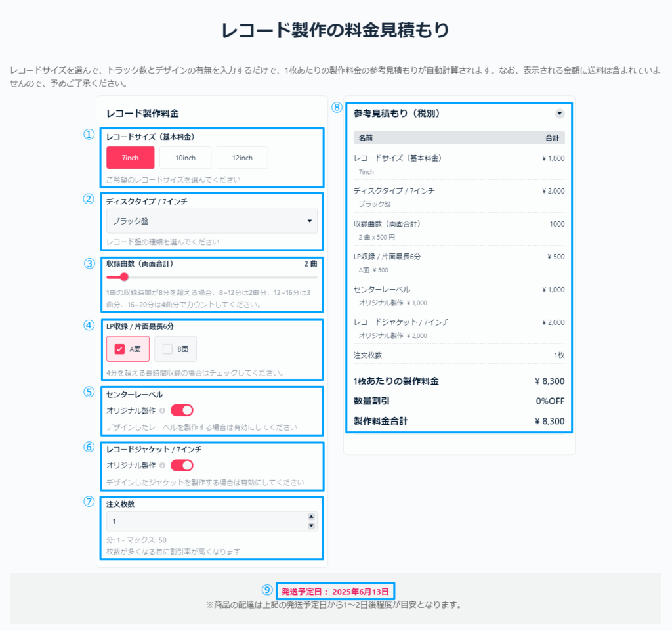Turn off the レコードジャケット オリジナル製作 toggle
Viewport: 672px width, 631px height.
pyautogui.click(x=182, y=466)
